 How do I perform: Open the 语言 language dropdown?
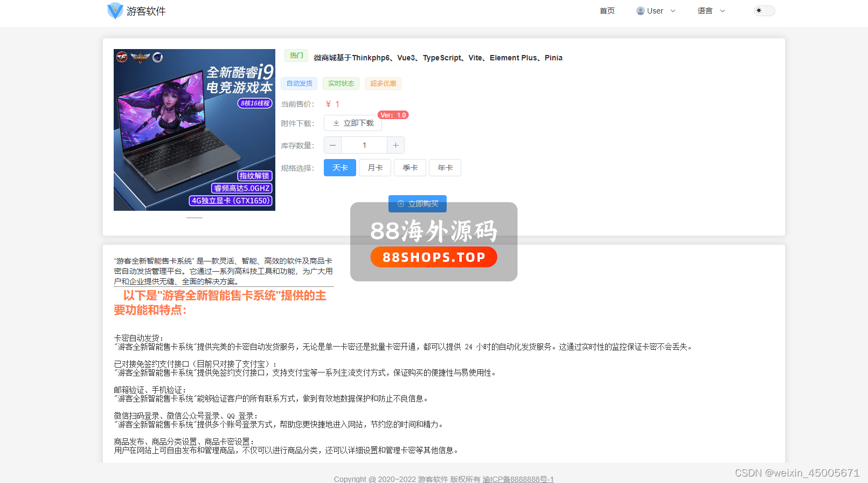pos(711,11)
